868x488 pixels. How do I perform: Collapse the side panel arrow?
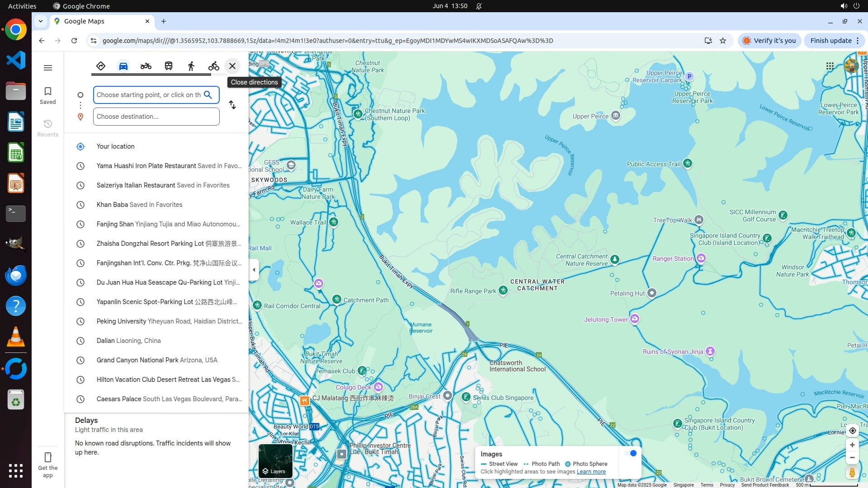(x=254, y=270)
